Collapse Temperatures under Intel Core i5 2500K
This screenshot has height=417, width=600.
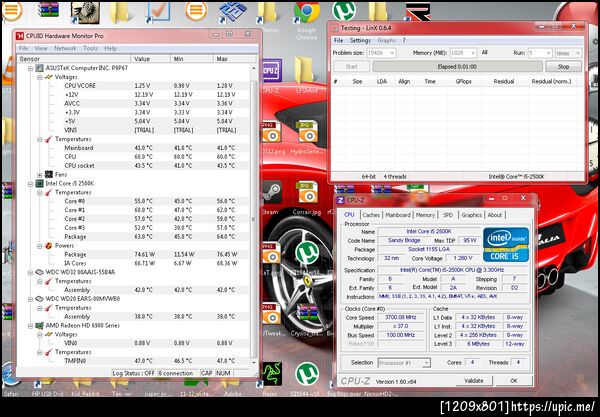tap(40, 192)
